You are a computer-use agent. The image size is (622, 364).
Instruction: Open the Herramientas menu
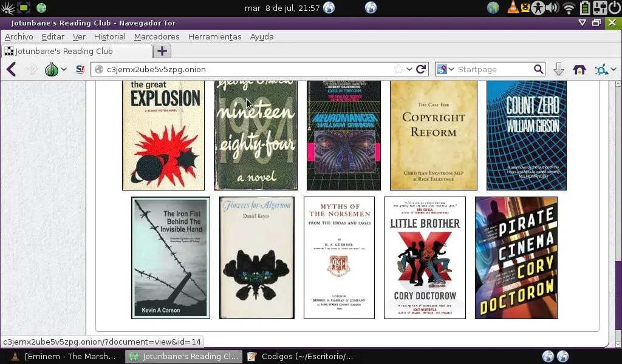[214, 37]
